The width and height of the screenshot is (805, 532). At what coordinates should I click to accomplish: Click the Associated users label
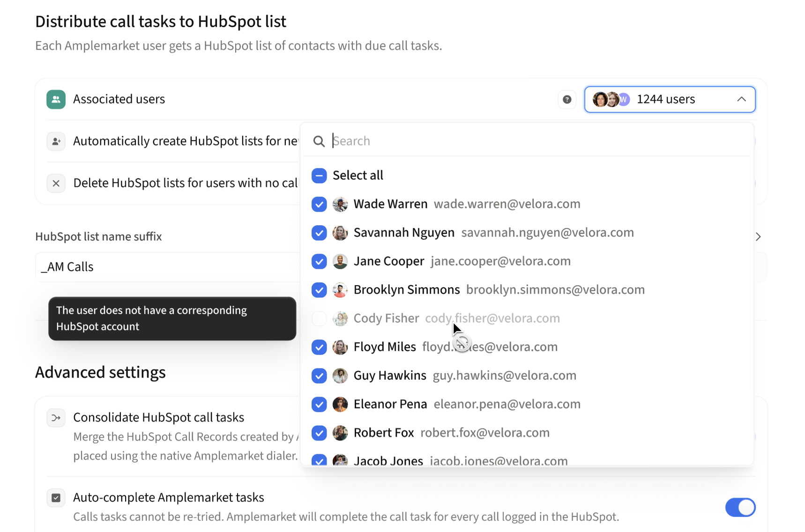119,99
